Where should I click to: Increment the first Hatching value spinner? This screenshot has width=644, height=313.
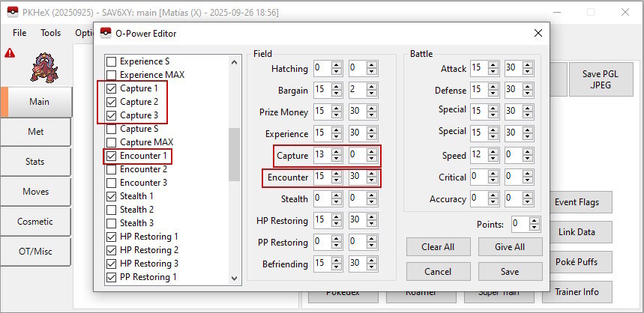(x=337, y=66)
